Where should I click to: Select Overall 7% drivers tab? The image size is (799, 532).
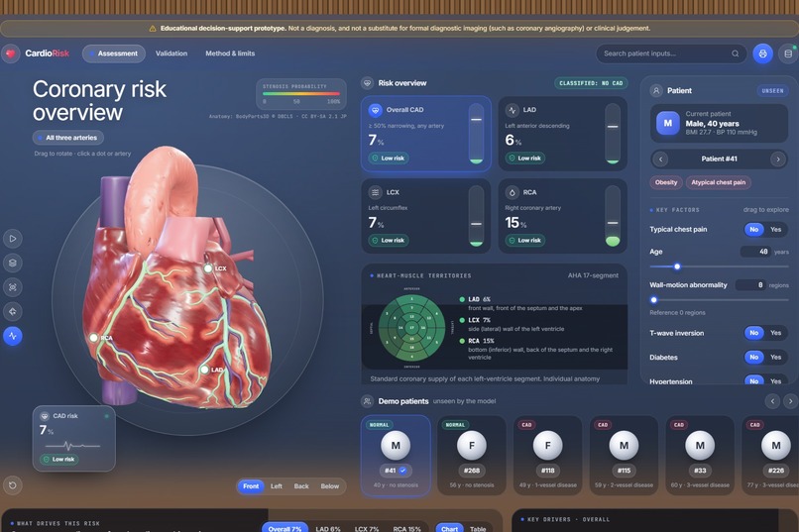pyautogui.click(x=285, y=528)
